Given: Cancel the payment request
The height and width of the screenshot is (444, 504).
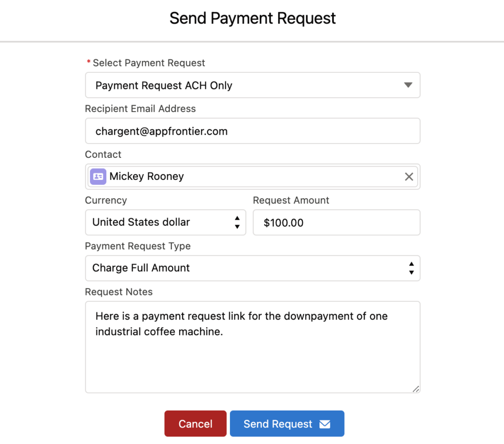Looking at the screenshot, I should pyautogui.click(x=195, y=423).
